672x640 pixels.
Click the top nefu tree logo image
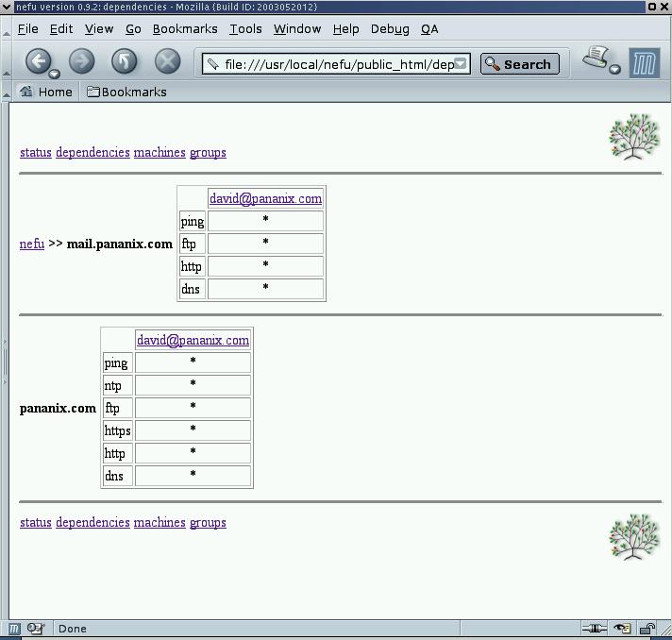(634, 136)
